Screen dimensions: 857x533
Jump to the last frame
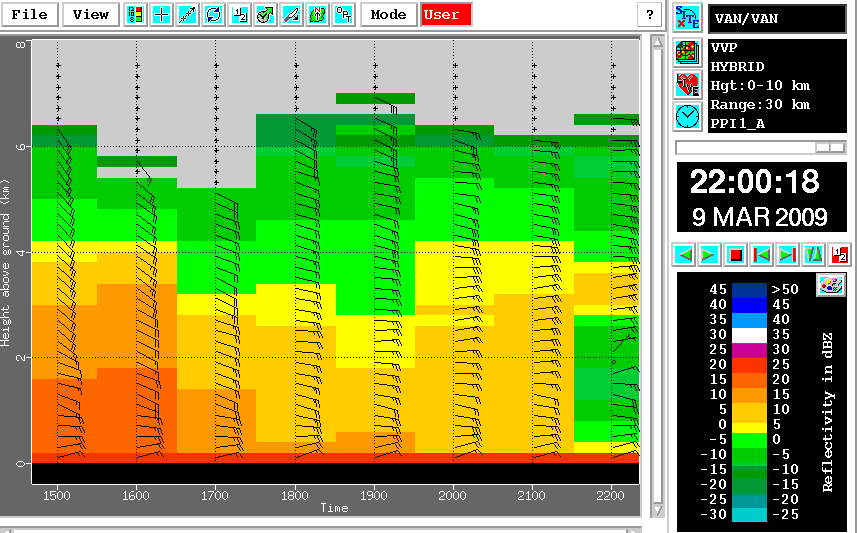[x=787, y=255]
